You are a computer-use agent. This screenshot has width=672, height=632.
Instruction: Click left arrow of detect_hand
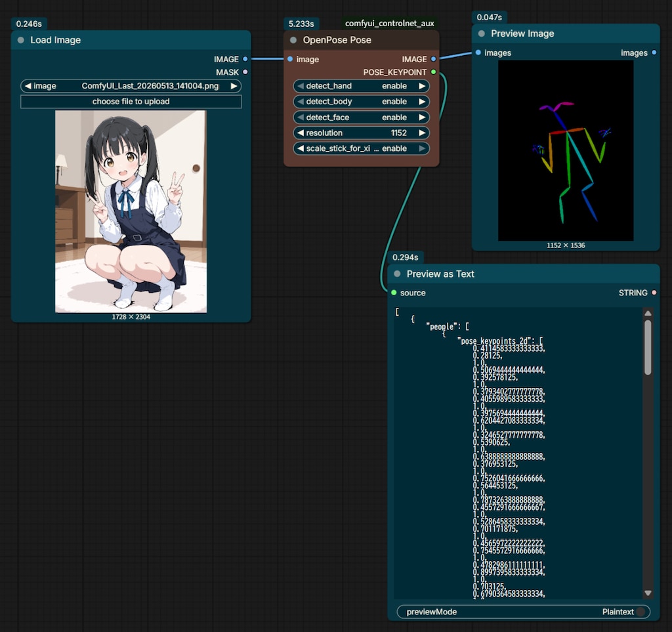coord(301,86)
